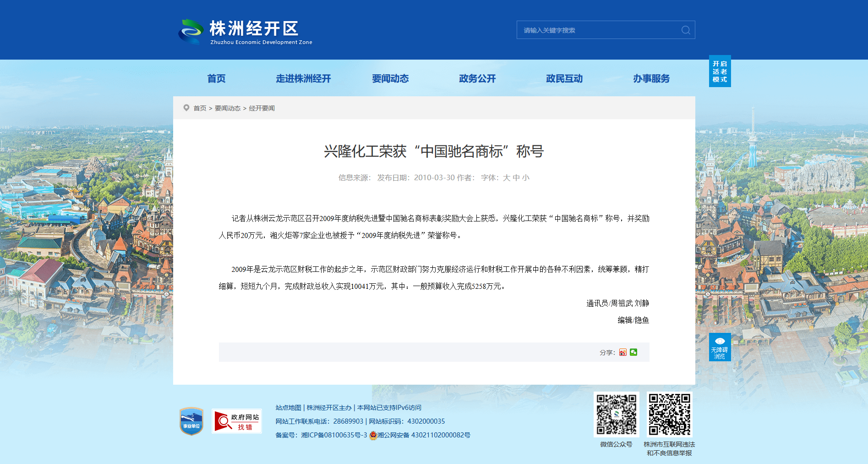
Task: Click the Zhuzhou Economic Development Zone logo
Action: tap(245, 31)
